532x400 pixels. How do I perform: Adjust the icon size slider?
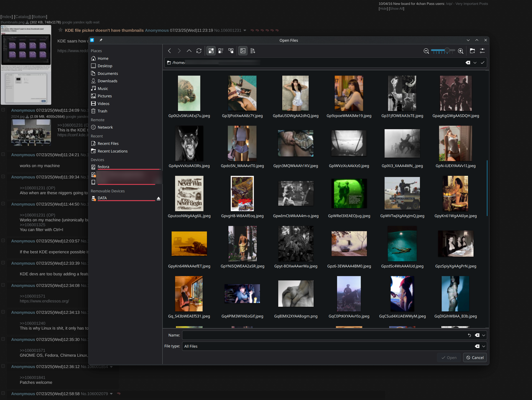(x=443, y=51)
